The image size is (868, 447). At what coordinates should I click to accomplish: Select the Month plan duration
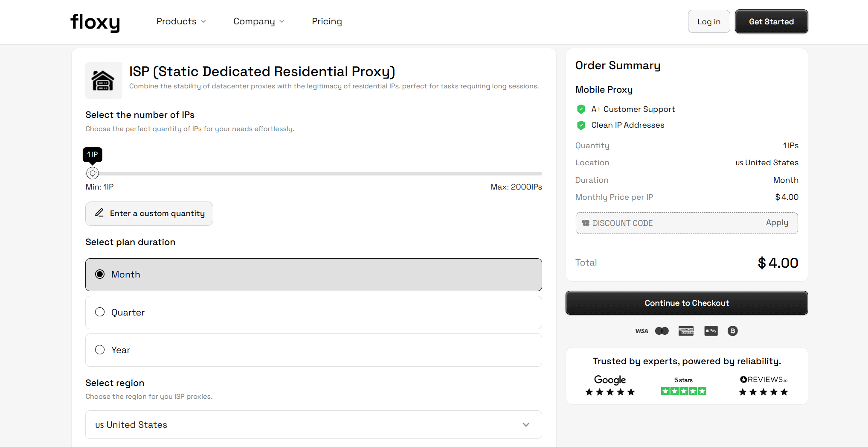pyautogui.click(x=314, y=275)
